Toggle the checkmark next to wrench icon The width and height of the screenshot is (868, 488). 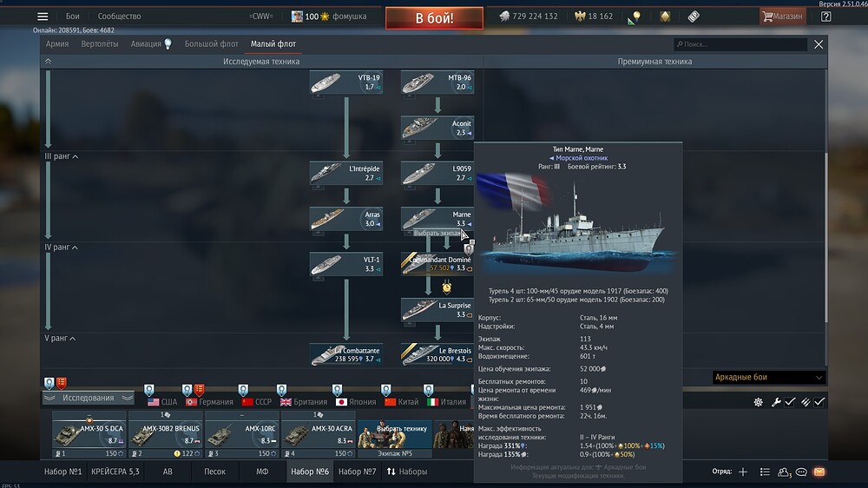click(x=790, y=402)
